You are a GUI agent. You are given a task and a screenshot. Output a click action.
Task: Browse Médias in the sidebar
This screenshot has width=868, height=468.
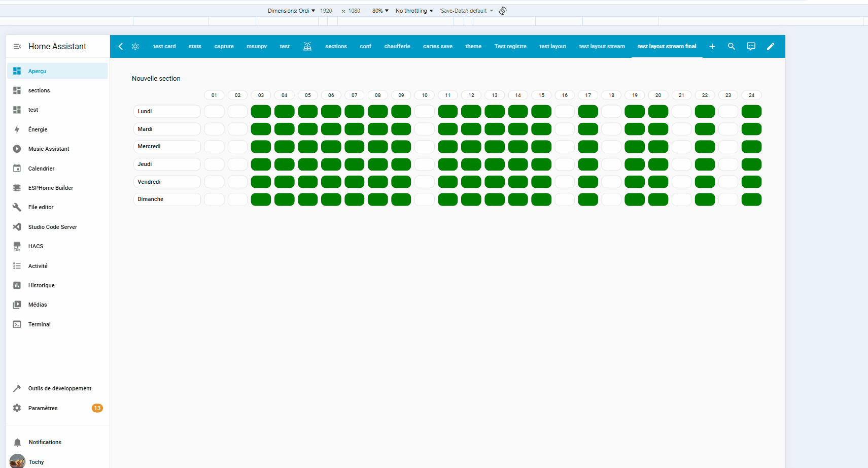tap(58, 305)
